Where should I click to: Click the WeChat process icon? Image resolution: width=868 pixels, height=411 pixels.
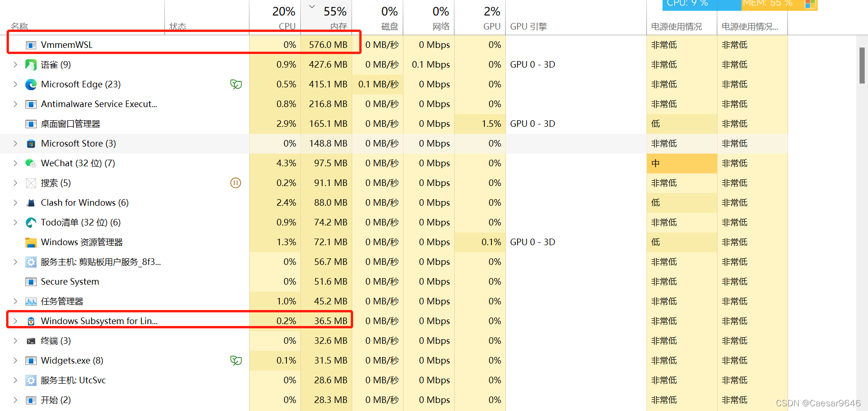[x=31, y=163]
